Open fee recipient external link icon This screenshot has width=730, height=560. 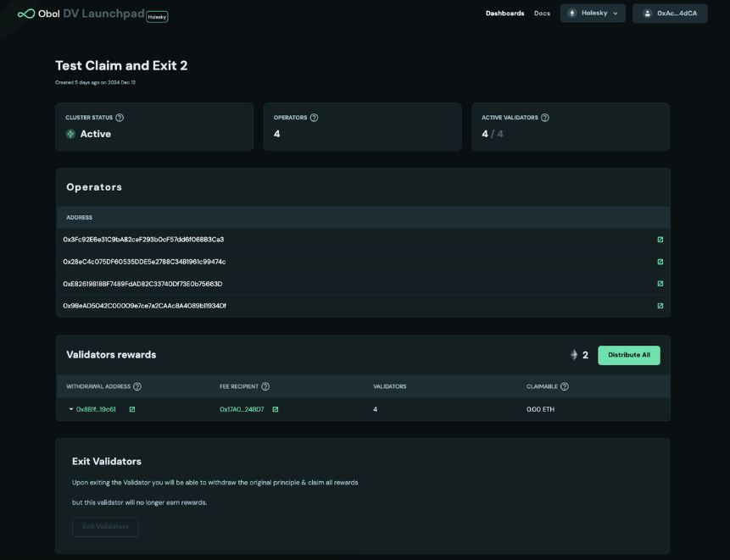click(x=276, y=409)
